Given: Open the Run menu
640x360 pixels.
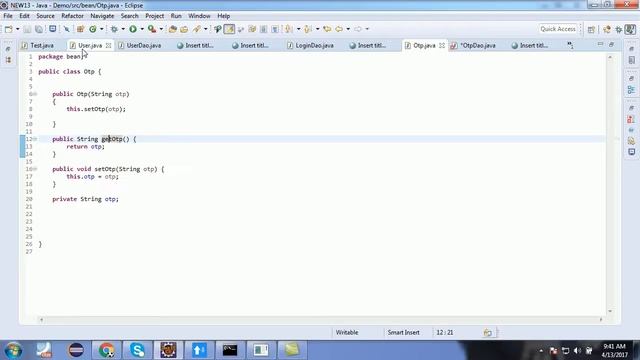Looking at the screenshot, I should pos(176,16).
